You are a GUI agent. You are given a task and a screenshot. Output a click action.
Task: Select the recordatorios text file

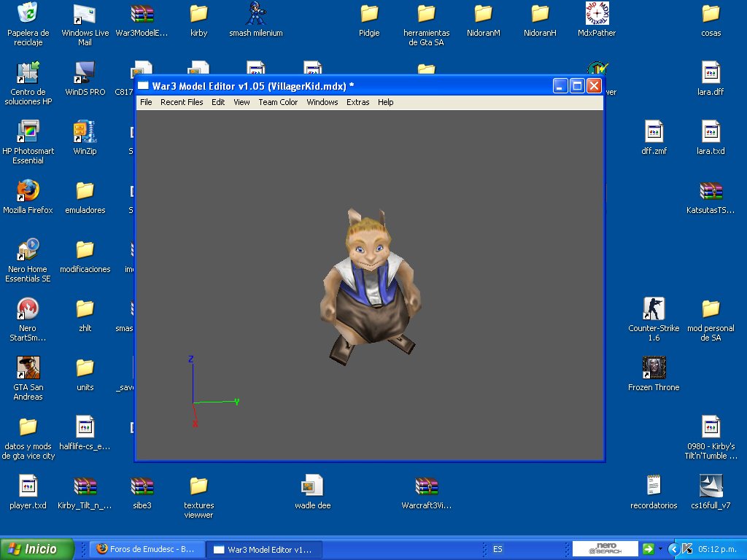(x=654, y=492)
